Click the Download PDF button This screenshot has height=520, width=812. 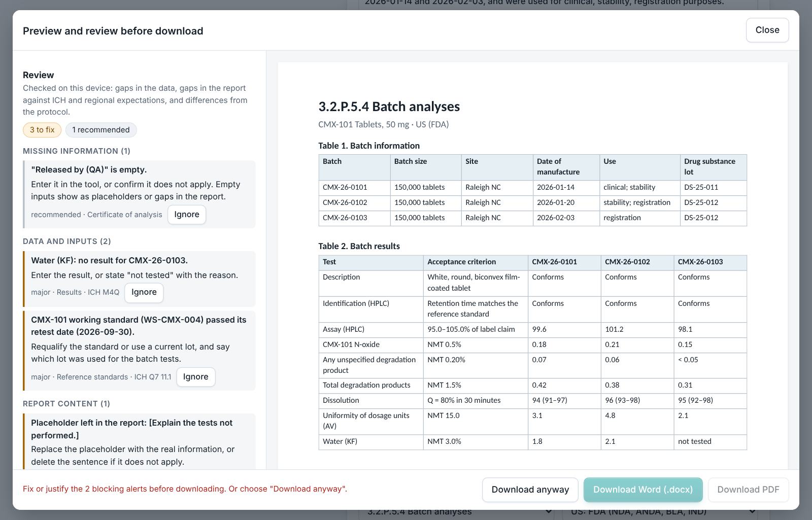pyautogui.click(x=748, y=490)
